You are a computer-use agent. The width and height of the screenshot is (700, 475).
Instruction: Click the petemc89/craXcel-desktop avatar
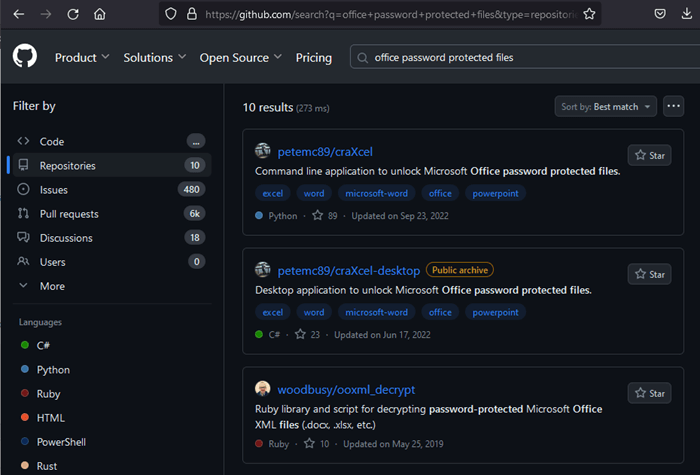[x=262, y=270]
